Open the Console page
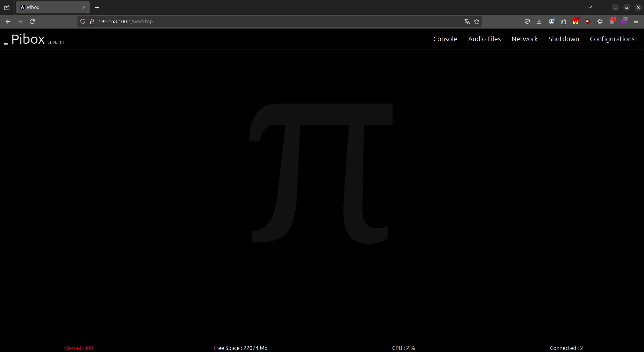This screenshot has width=644, height=352. pos(445,39)
